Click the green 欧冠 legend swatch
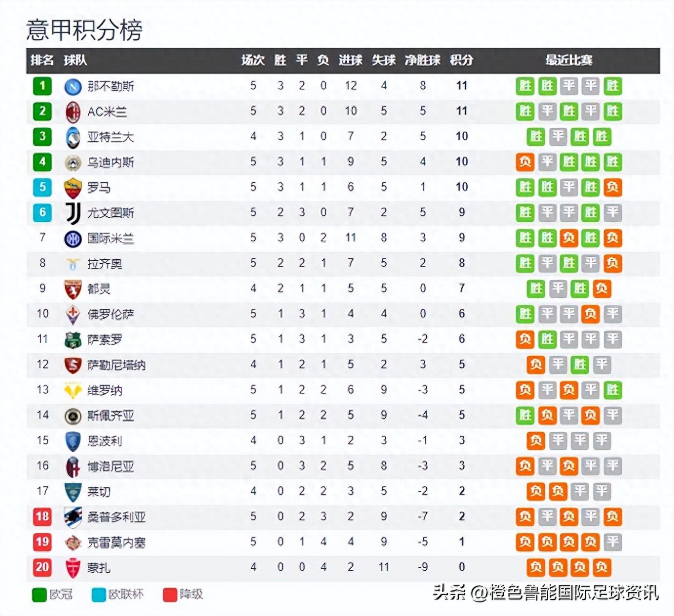The width and height of the screenshot is (674, 616). coord(39,595)
